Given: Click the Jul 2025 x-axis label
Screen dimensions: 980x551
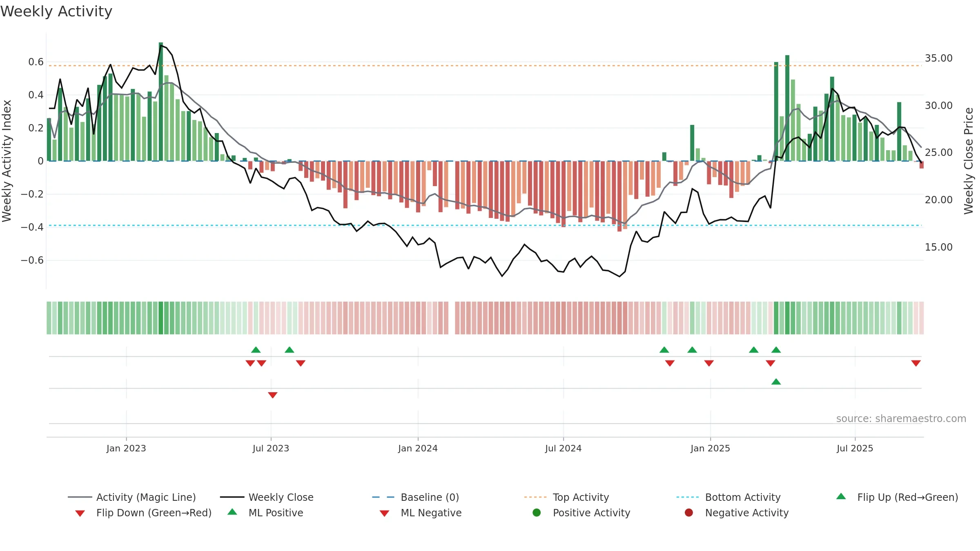Looking at the screenshot, I should click(x=855, y=448).
